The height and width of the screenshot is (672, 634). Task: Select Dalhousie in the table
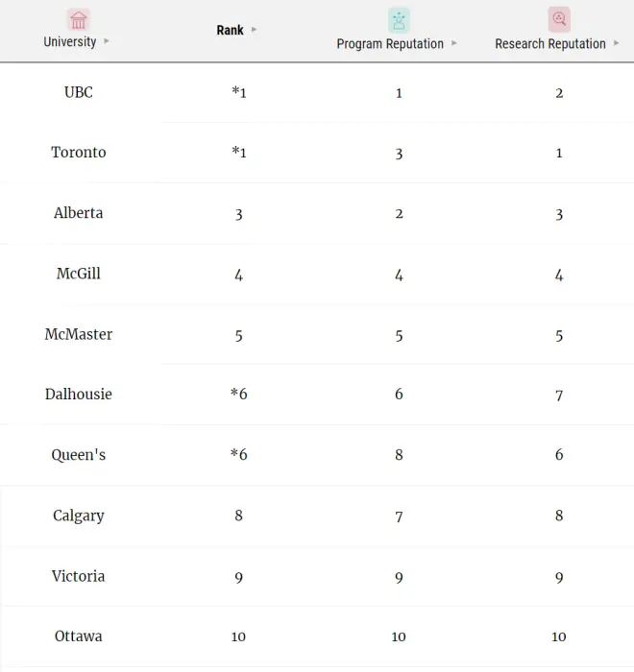[x=79, y=395]
